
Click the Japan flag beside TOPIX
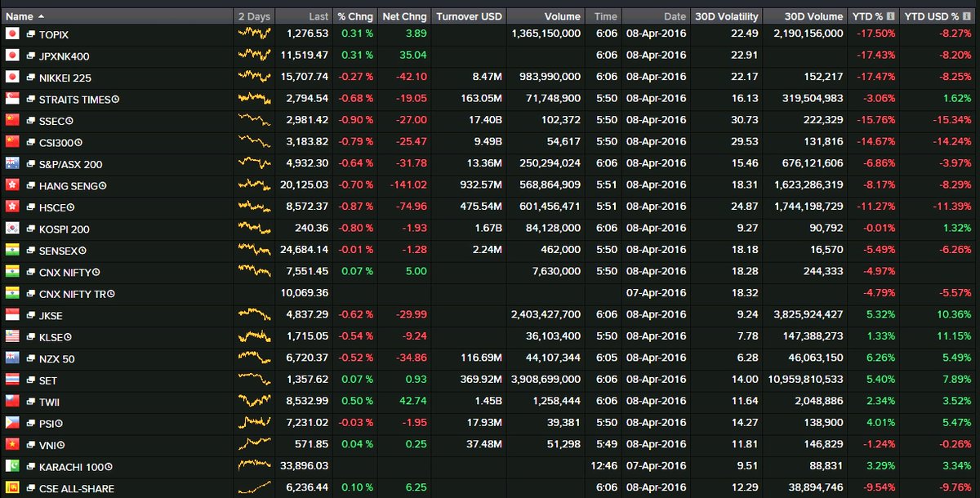(x=11, y=34)
